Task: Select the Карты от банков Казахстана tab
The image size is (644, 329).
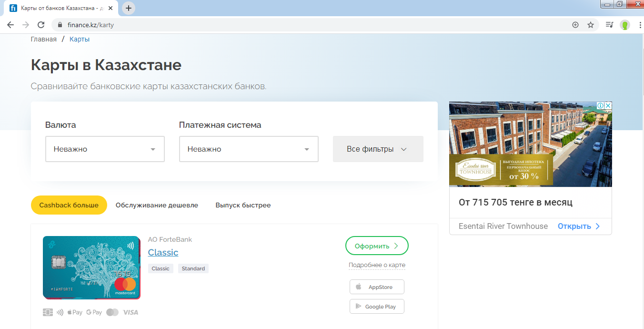Action: point(62,8)
